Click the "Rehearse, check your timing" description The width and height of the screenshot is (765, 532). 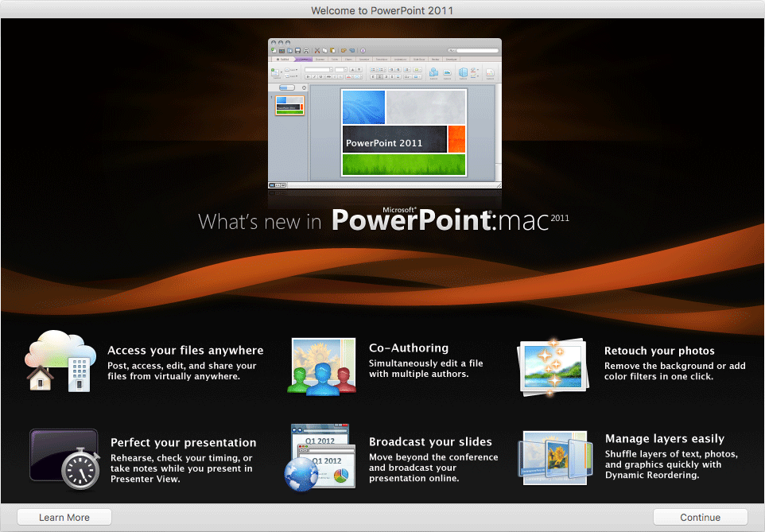[x=181, y=468]
